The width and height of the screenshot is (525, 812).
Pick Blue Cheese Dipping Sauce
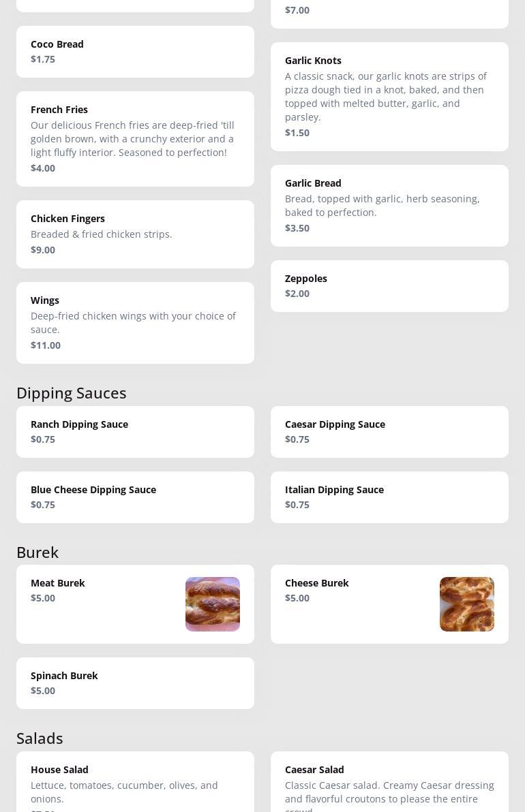[135, 497]
